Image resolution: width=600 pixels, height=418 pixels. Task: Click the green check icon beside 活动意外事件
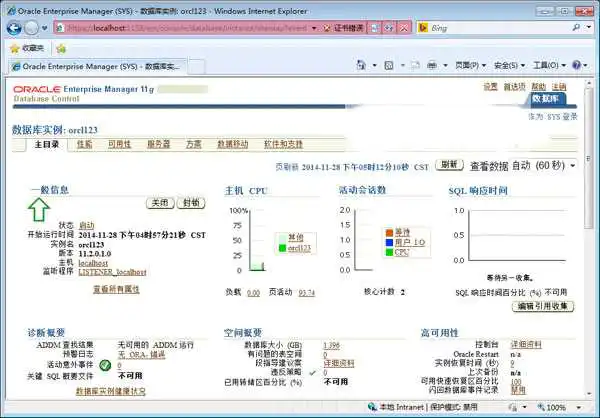(105, 365)
